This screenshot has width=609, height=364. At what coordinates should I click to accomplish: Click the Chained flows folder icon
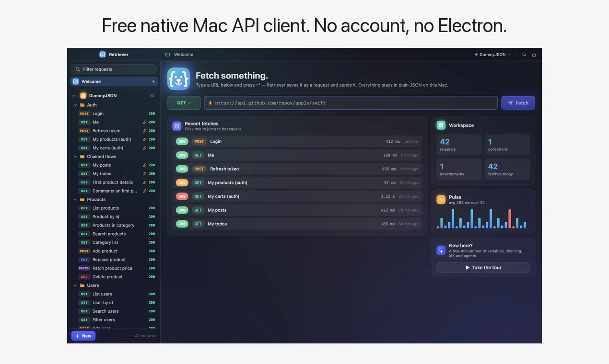pyautogui.click(x=82, y=157)
